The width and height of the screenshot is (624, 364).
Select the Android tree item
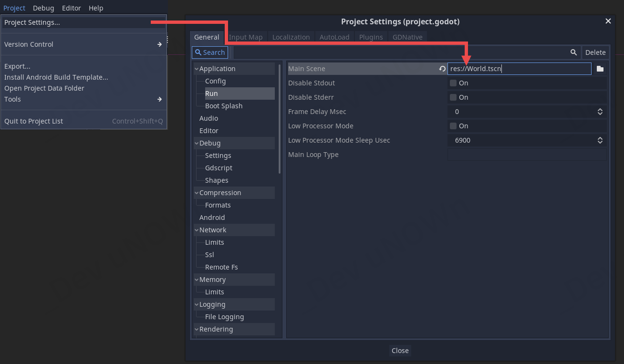pyautogui.click(x=212, y=218)
